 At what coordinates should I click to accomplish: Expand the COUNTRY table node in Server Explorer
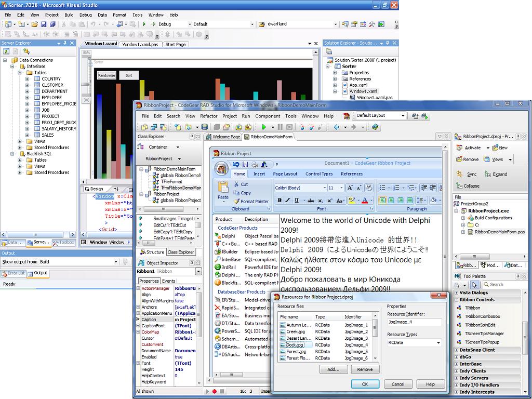(x=28, y=79)
